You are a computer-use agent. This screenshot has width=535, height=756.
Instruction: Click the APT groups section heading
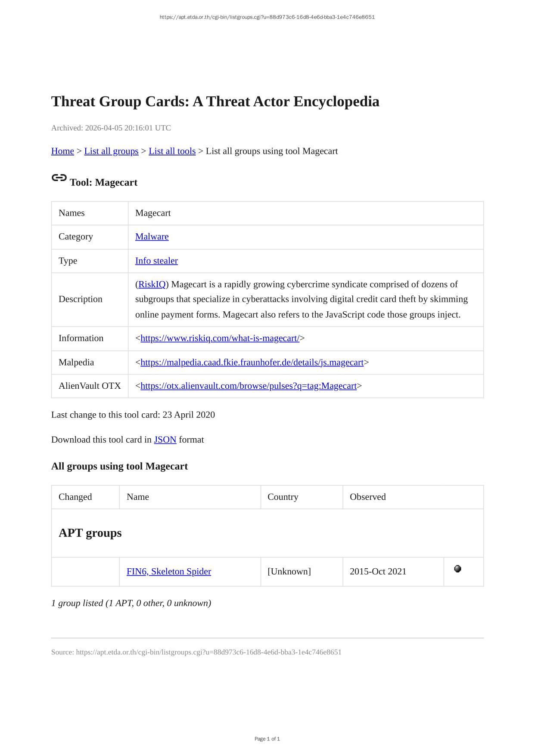(90, 533)
